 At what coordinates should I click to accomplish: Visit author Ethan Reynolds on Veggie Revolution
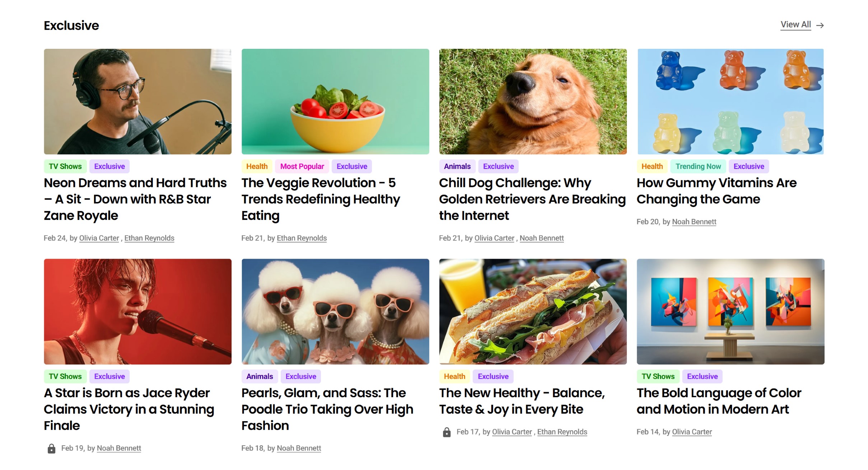302,238
